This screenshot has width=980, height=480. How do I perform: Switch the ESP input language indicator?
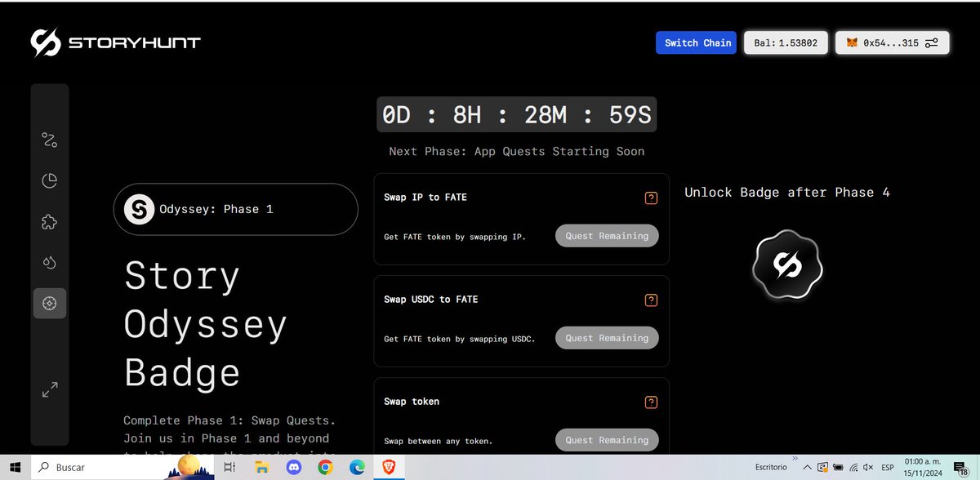coord(887,468)
